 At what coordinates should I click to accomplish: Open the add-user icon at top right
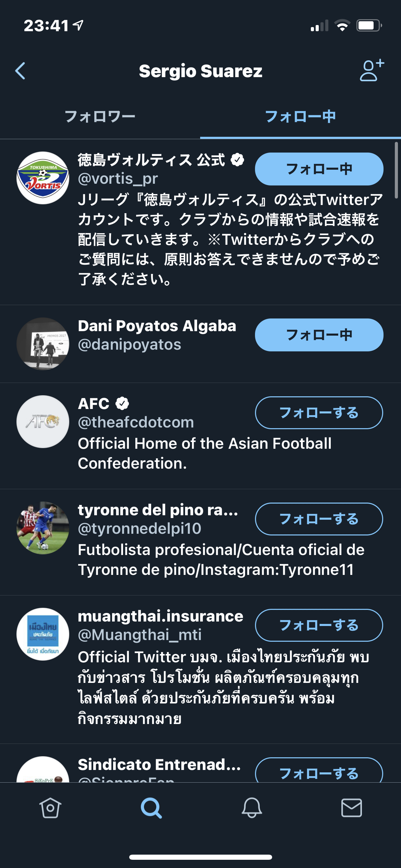(x=372, y=70)
